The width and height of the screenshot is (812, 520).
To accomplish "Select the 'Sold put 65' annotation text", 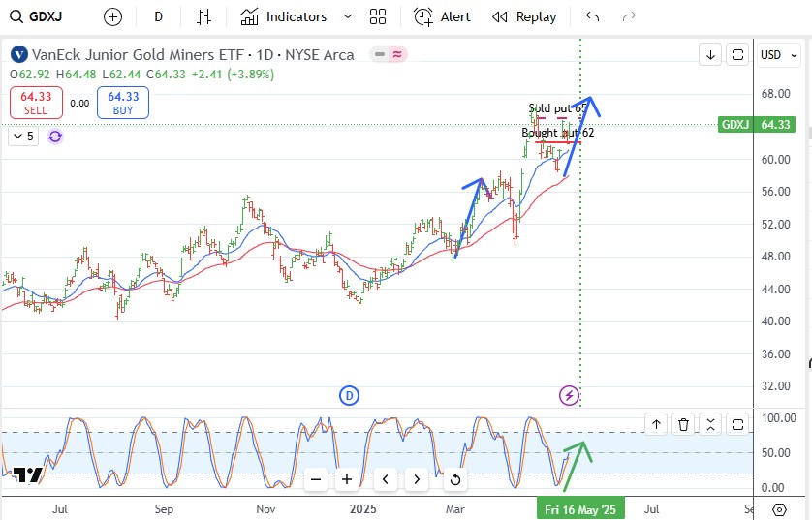I will point(558,108).
